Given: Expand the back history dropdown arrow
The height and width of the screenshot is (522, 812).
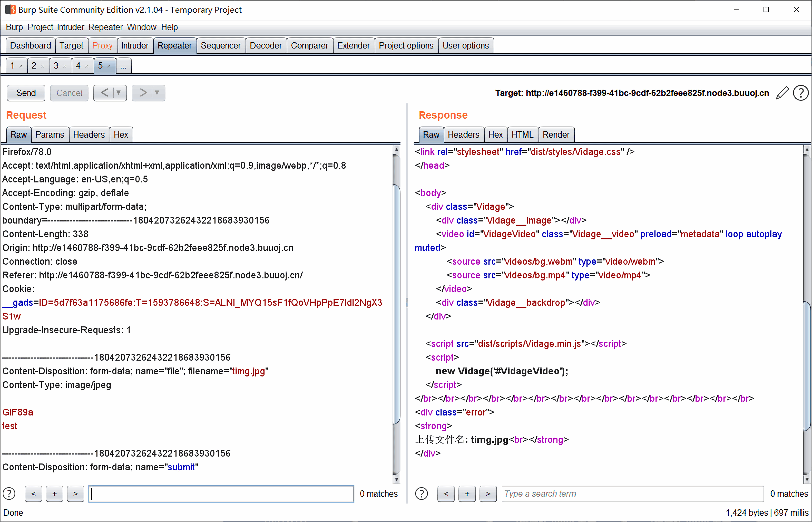Looking at the screenshot, I should (119, 93).
